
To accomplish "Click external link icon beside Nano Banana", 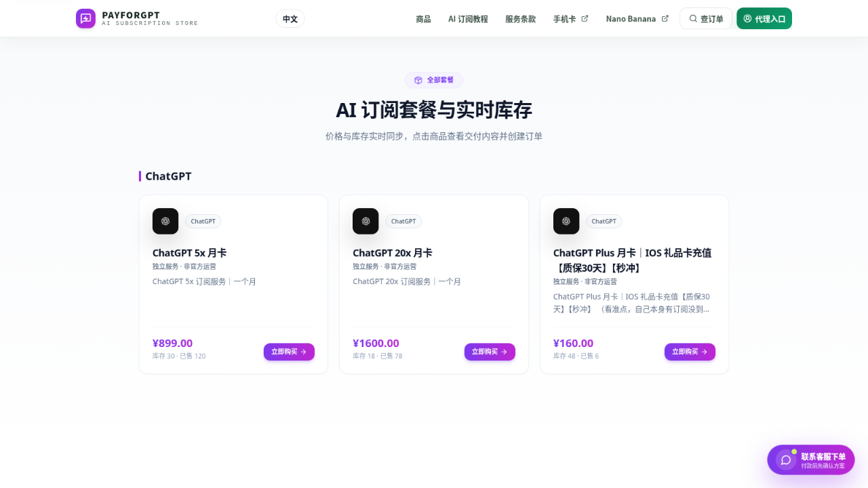I will pyautogui.click(x=665, y=18).
